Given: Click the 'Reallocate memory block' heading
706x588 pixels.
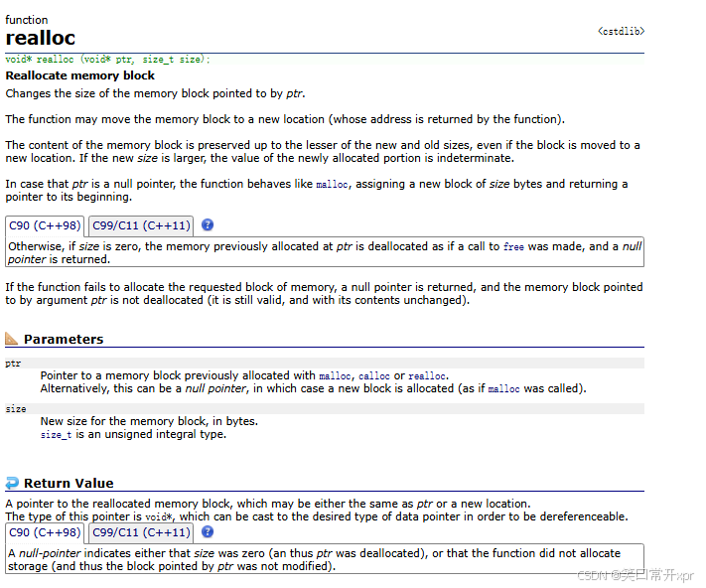Looking at the screenshot, I should [80, 75].
